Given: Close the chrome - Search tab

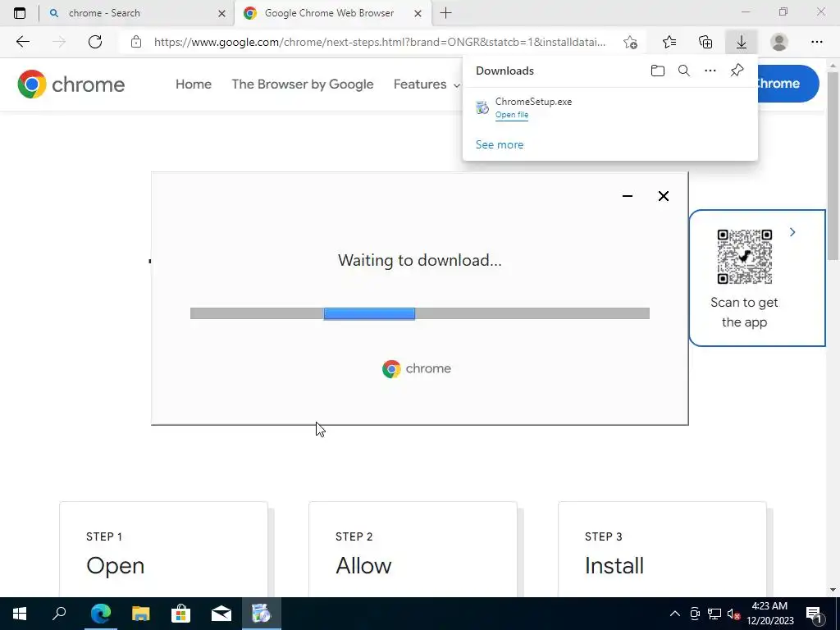Looking at the screenshot, I should (221, 14).
